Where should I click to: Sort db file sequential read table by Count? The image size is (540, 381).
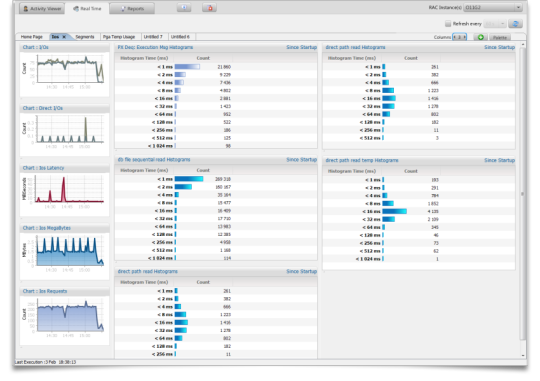(x=203, y=171)
